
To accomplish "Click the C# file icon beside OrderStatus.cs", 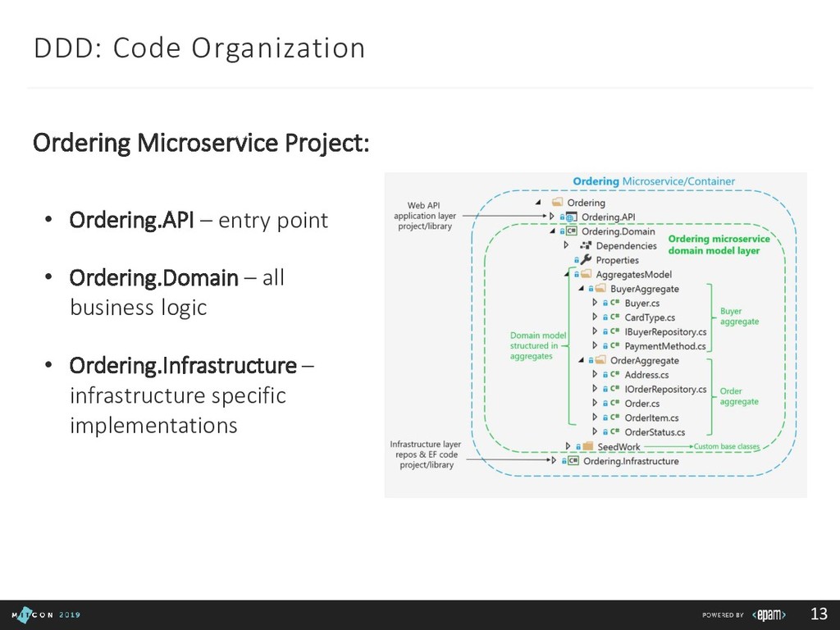I will (614, 431).
